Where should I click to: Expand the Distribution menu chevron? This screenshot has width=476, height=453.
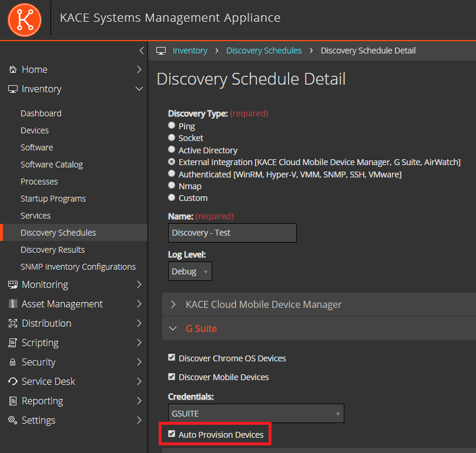pyautogui.click(x=139, y=323)
